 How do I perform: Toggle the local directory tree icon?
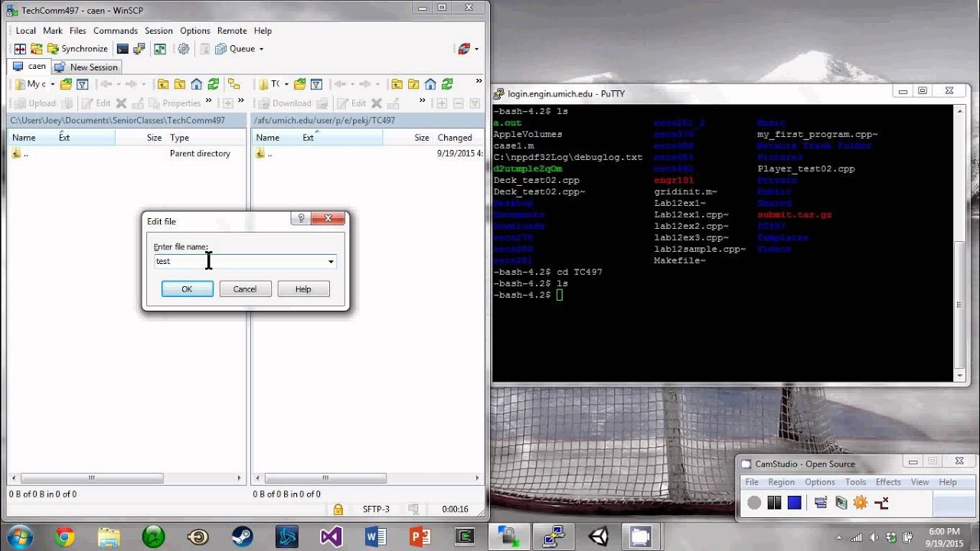[x=234, y=84]
